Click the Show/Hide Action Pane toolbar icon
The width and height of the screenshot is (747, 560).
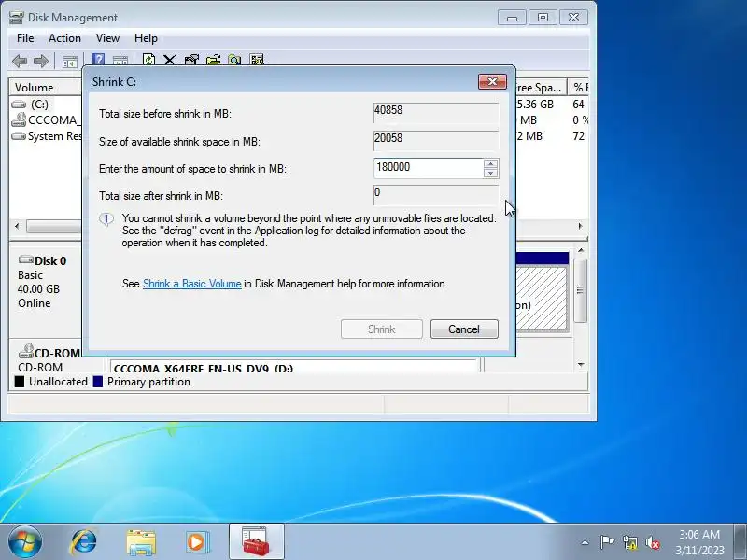(x=120, y=61)
